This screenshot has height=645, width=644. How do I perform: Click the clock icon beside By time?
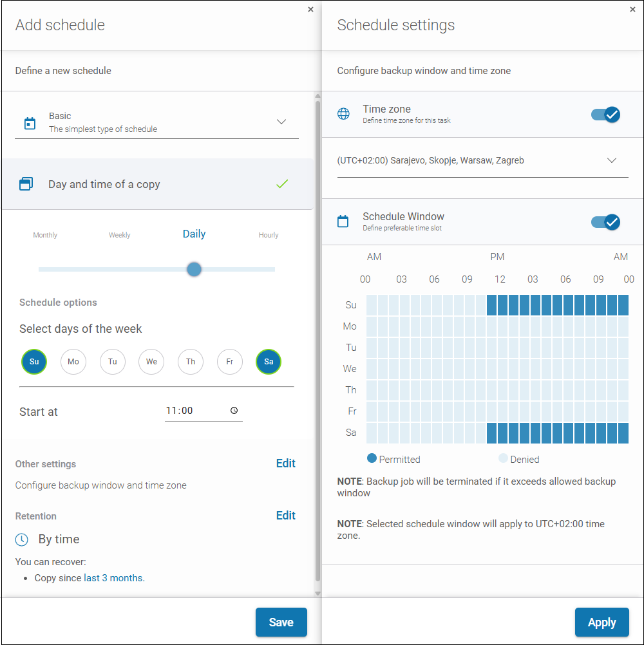click(22, 539)
